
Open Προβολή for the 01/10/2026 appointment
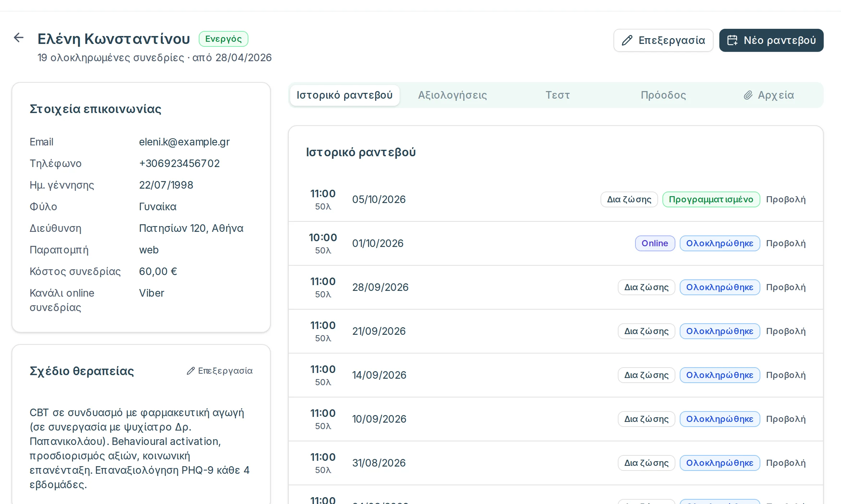[786, 243]
